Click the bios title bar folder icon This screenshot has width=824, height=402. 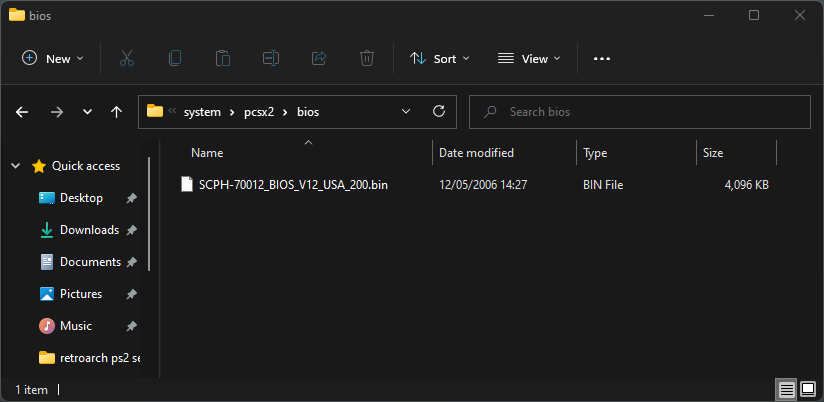tap(17, 15)
